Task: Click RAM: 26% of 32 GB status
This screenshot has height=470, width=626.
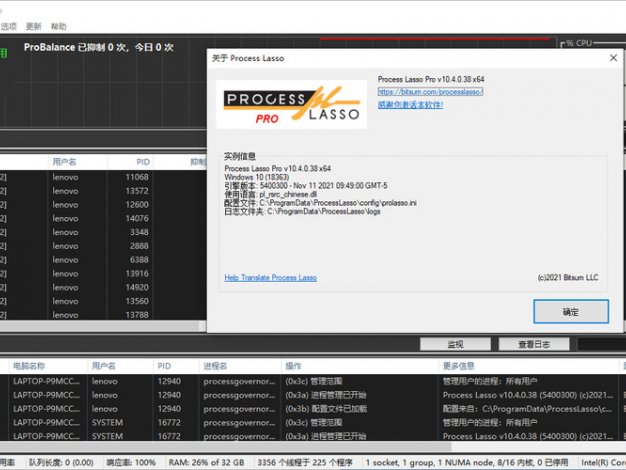Action: coord(206,462)
